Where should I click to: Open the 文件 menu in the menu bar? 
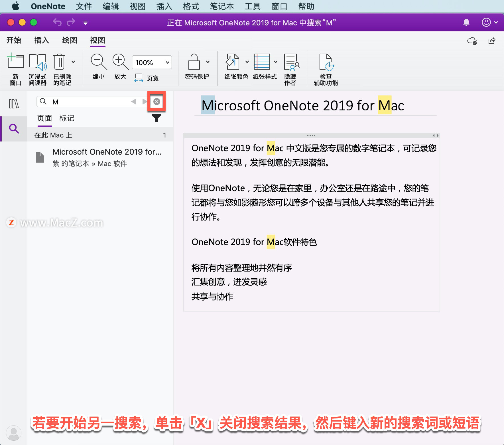[x=84, y=6]
